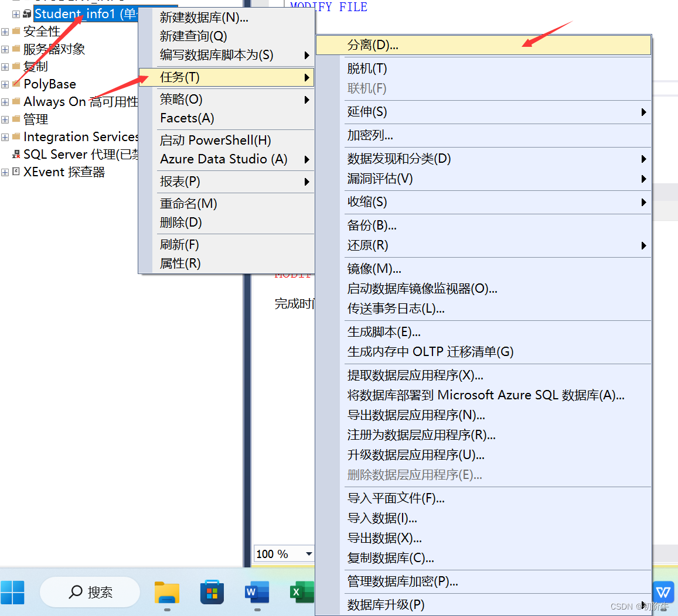This screenshot has height=616, width=678.
Task: Choose 启动数据库镜像监视器(O)...
Action: coord(483,289)
